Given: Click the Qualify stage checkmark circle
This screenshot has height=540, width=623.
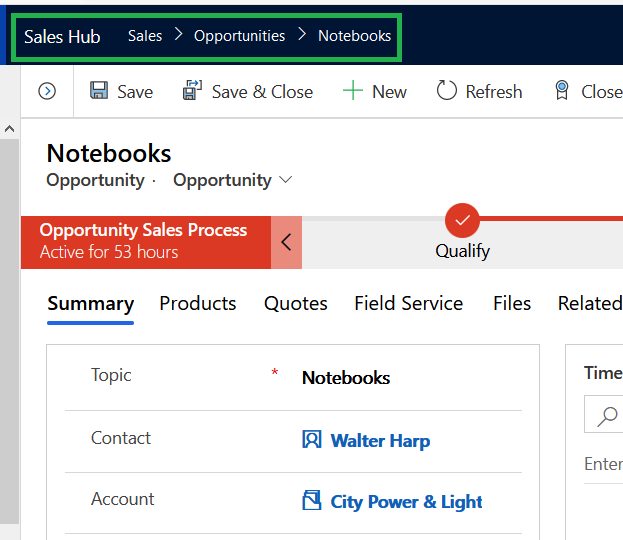Looking at the screenshot, I should click(462, 221).
